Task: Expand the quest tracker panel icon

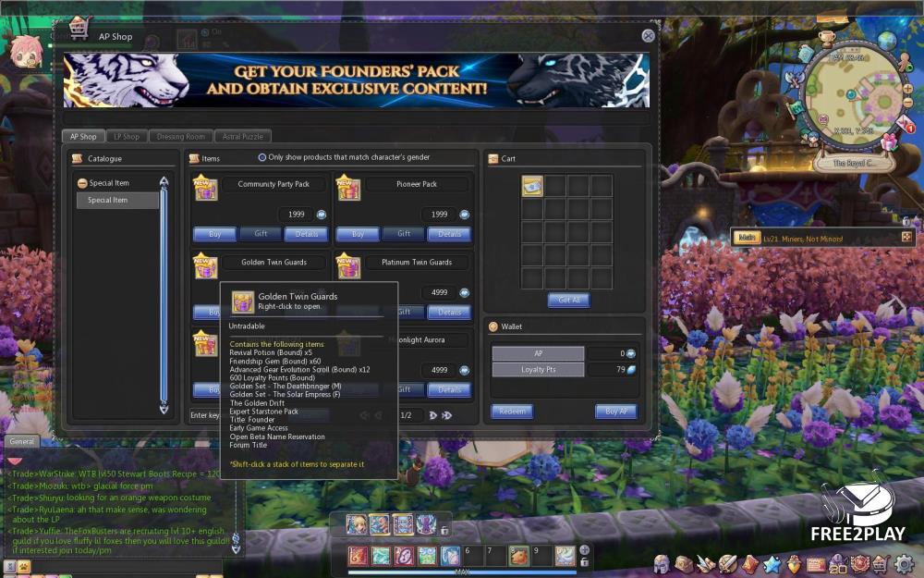Action: coord(906,237)
